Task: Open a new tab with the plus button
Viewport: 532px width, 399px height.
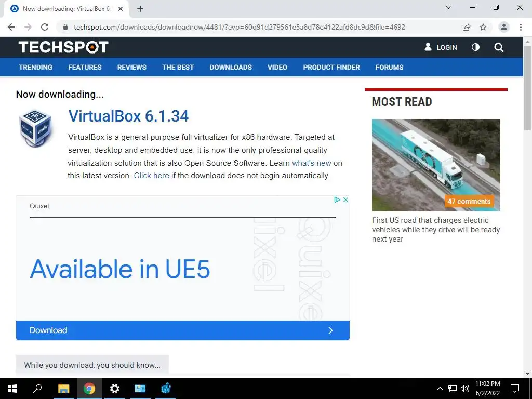Action: tap(140, 9)
